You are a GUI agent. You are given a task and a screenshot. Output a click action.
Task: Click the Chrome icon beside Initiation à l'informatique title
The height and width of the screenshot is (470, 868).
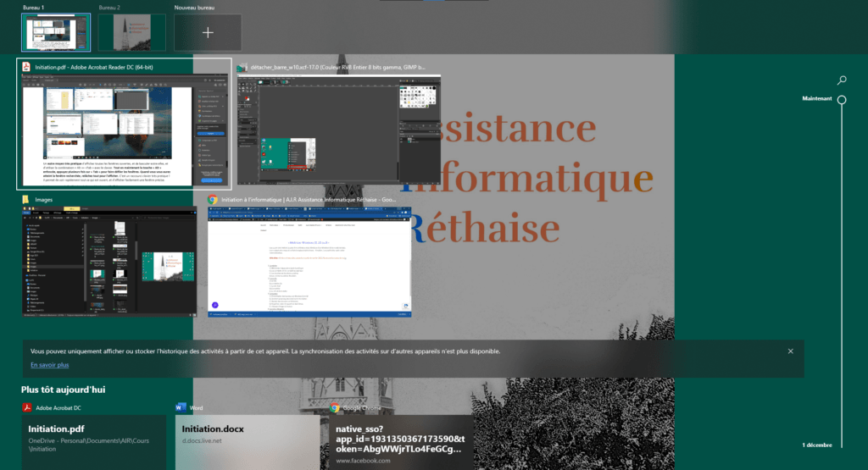(x=212, y=199)
